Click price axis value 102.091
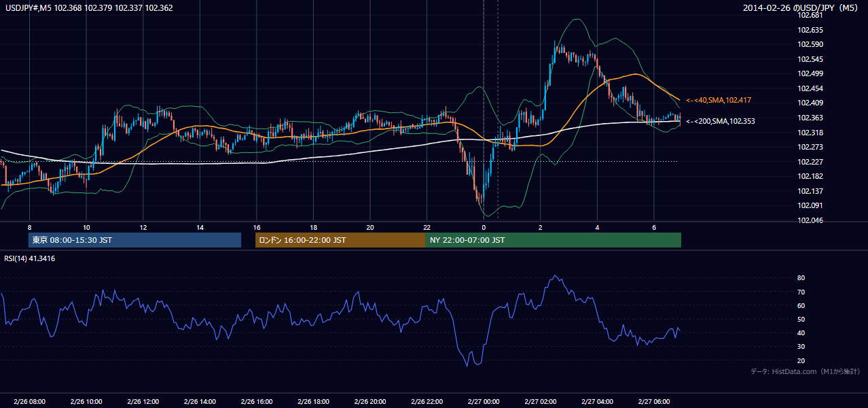Viewport: 868px width, 408px height. tap(810, 205)
